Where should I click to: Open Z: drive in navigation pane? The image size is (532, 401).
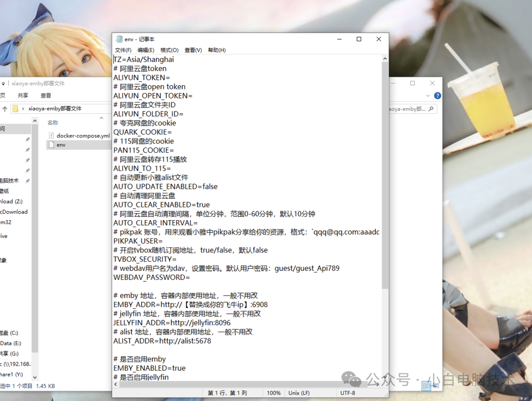pyautogui.click(x=11, y=201)
